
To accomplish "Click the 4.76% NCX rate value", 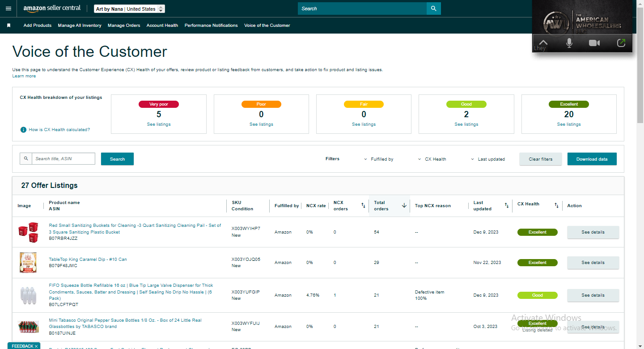I will [313, 295].
